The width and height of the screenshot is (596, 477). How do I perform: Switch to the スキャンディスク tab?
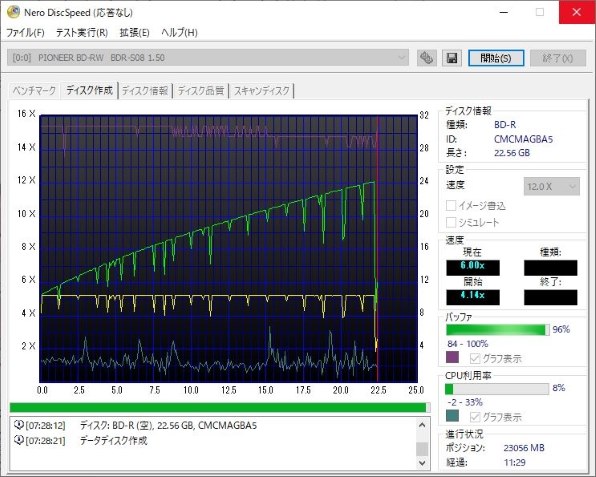pyautogui.click(x=262, y=91)
